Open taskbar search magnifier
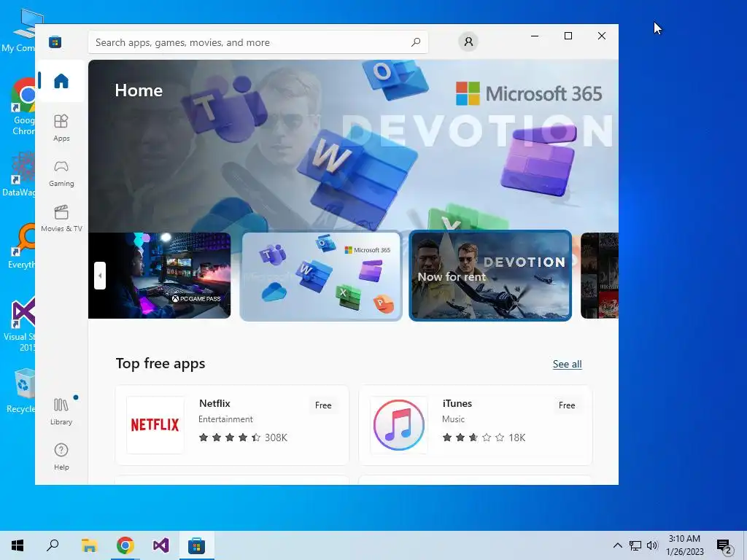Viewport: 747px width, 560px height. 53,545
